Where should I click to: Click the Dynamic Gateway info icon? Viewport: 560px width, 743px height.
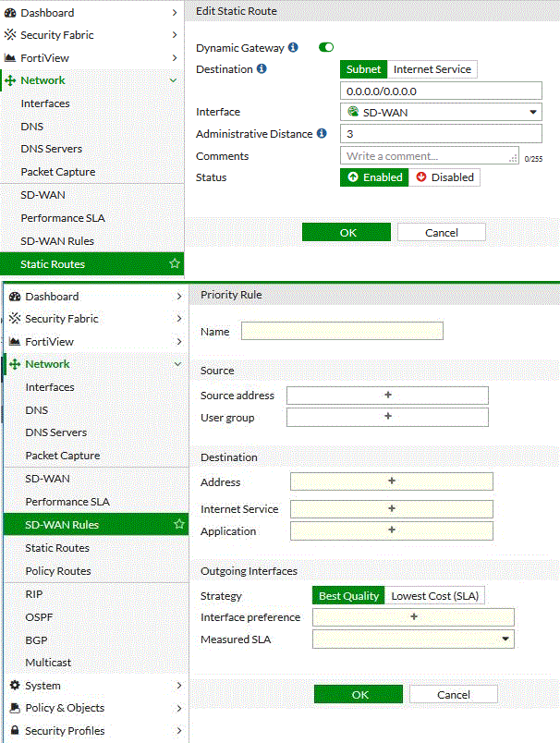(x=293, y=47)
